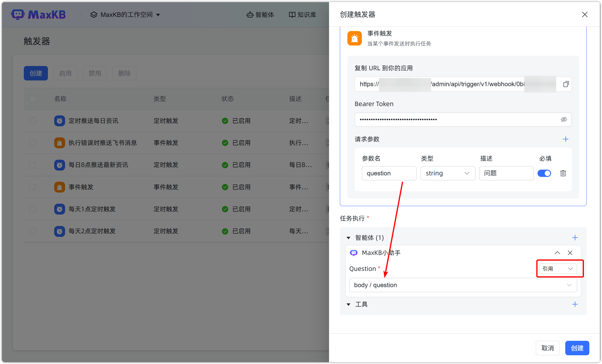Check the select-all checkbox in table header

click(32, 99)
